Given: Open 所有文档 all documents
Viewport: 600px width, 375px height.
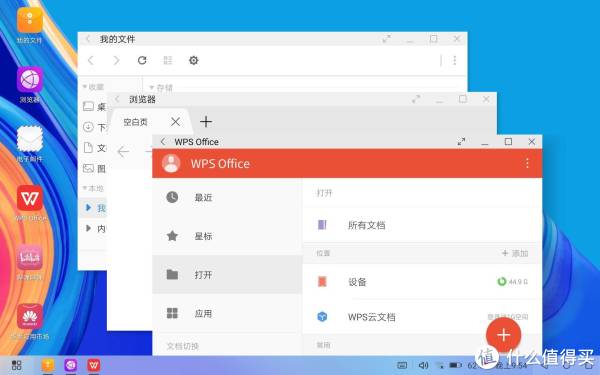Looking at the screenshot, I should [422, 225].
